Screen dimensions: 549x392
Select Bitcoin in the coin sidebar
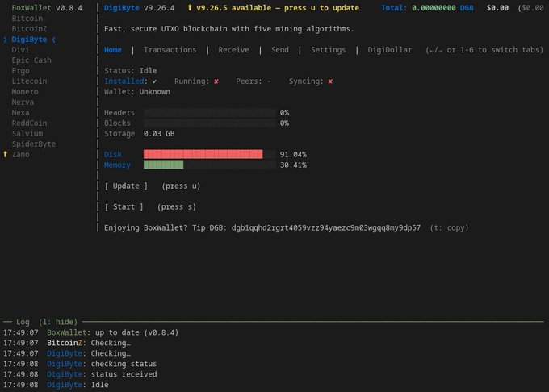pos(27,19)
